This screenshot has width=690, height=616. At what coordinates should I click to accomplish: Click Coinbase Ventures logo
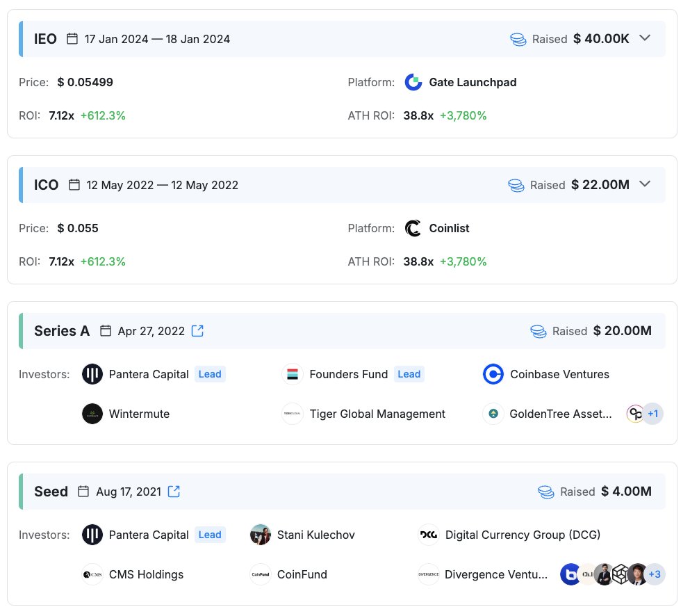493,374
